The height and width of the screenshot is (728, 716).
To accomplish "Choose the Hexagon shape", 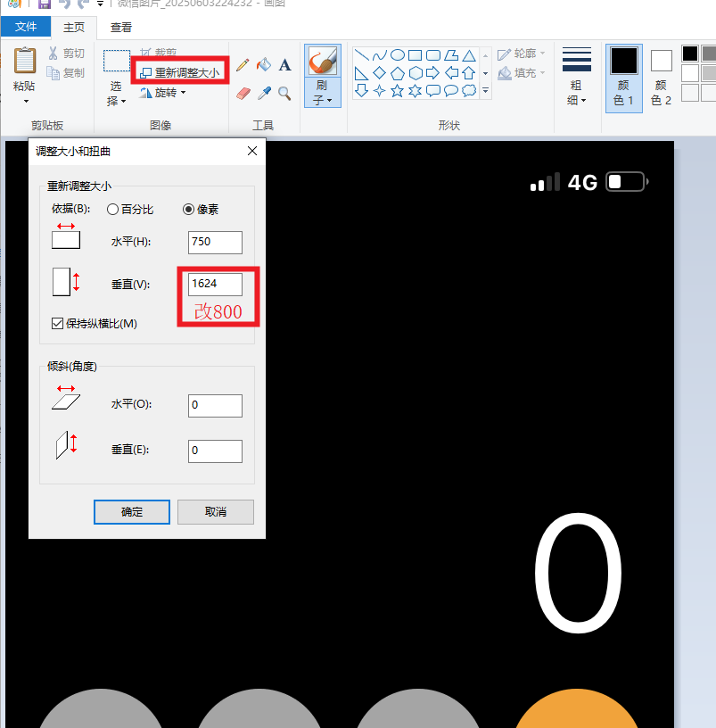I will pyautogui.click(x=416, y=73).
